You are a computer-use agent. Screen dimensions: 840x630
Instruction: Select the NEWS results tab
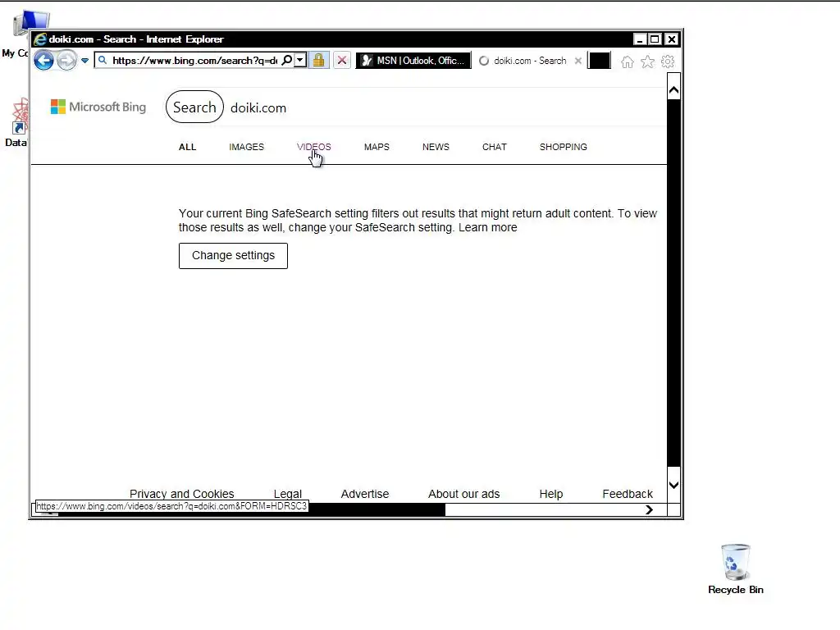coord(436,147)
